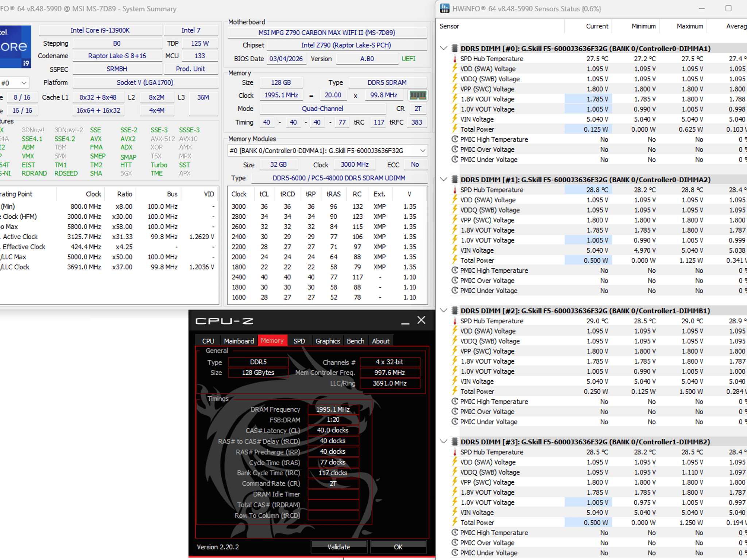Switch to the Mainboard tab in CPU-Z

click(x=239, y=341)
